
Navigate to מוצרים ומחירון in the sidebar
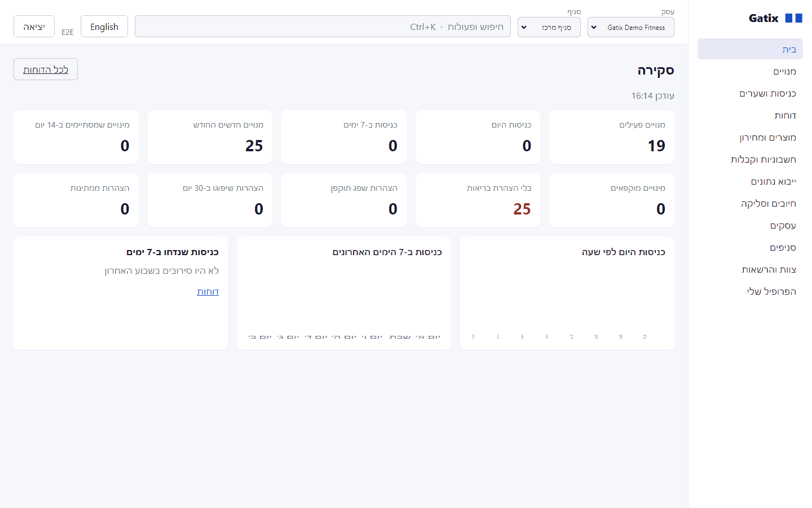[750, 137]
